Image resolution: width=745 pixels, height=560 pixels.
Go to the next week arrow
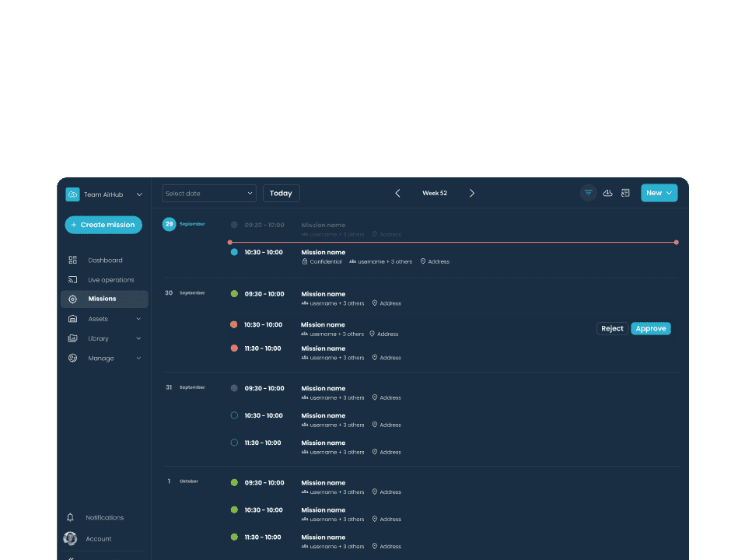pyautogui.click(x=472, y=193)
